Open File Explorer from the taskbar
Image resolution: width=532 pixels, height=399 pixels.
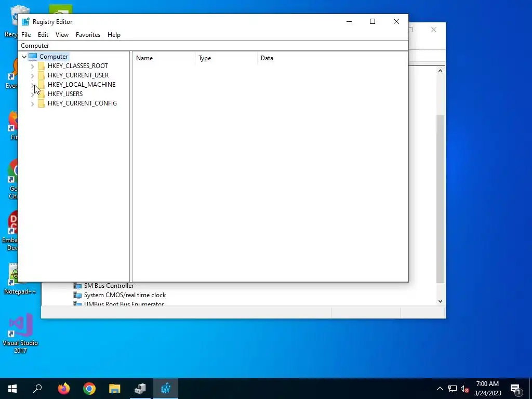point(115,389)
